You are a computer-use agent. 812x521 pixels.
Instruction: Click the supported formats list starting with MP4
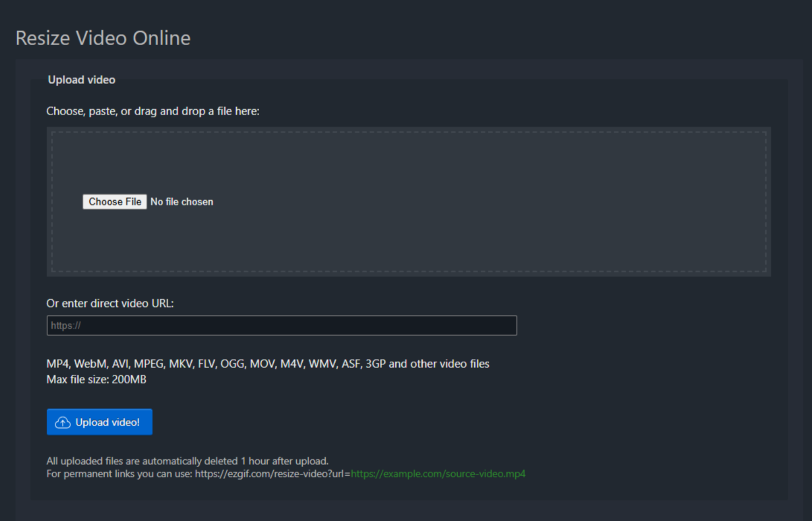pyautogui.click(x=268, y=364)
